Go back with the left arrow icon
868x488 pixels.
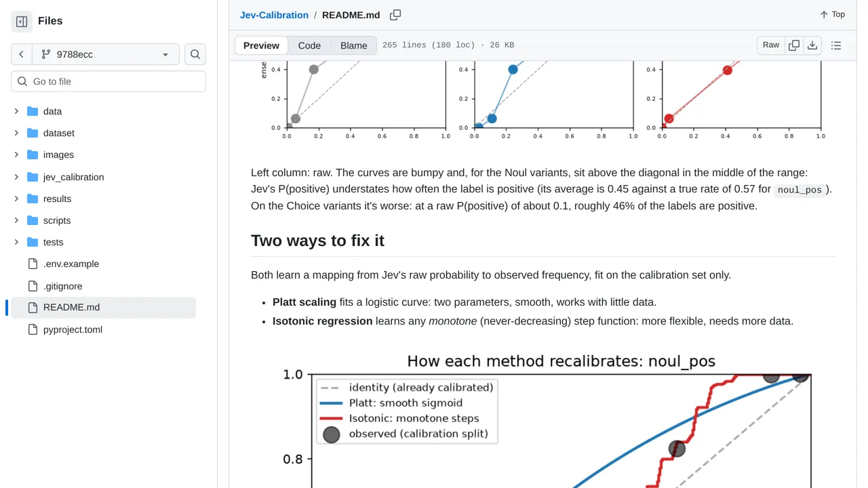21,54
